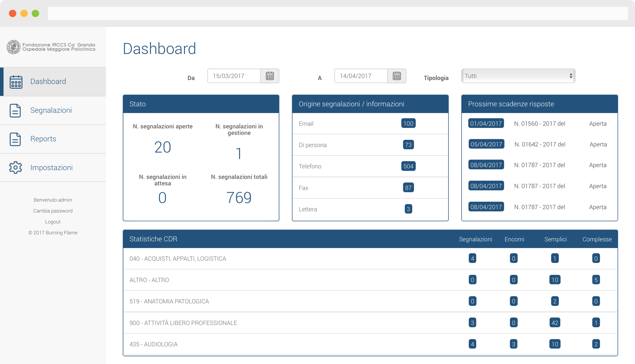Click Complesse badge 5 in ALTRO row
The image size is (635, 364).
point(596,280)
